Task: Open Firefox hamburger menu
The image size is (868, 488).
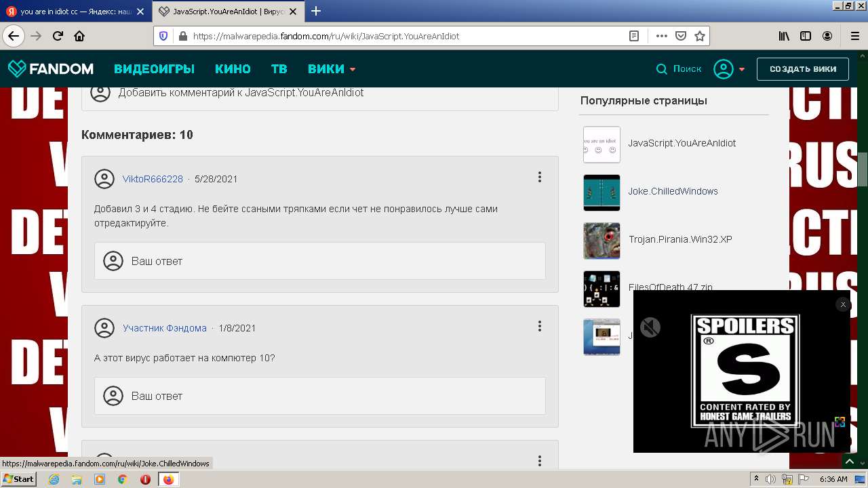Action: 854,36
